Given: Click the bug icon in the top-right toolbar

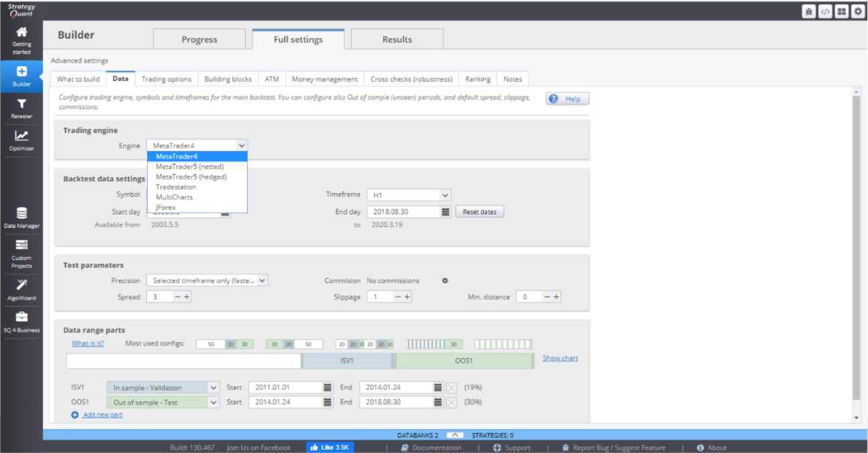Looking at the screenshot, I should 809,11.
